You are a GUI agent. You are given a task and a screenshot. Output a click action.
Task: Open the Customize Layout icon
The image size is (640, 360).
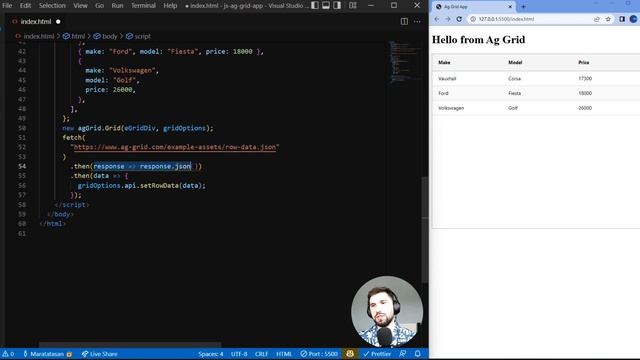[353, 5]
